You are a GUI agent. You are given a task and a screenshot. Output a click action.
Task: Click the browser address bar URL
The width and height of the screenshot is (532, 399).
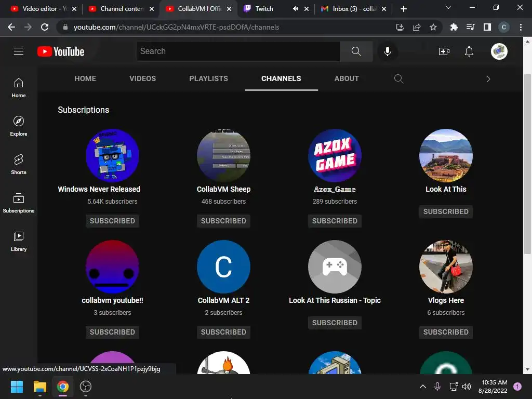(x=176, y=27)
